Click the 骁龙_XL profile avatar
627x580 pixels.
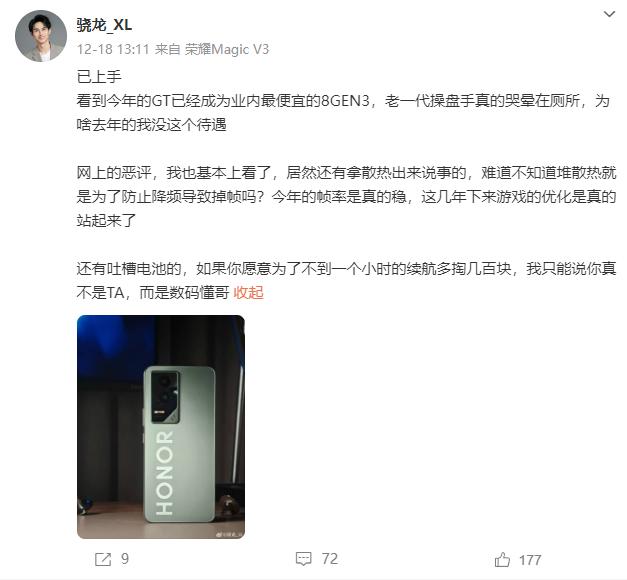click(x=41, y=36)
